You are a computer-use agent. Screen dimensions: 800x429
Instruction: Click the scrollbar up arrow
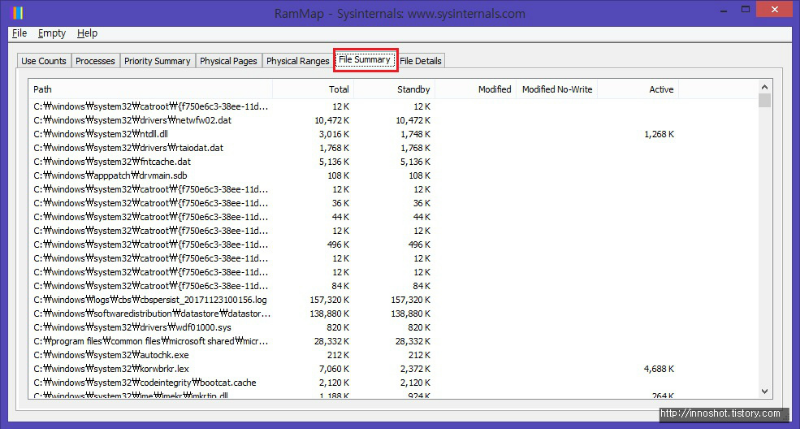[x=764, y=87]
